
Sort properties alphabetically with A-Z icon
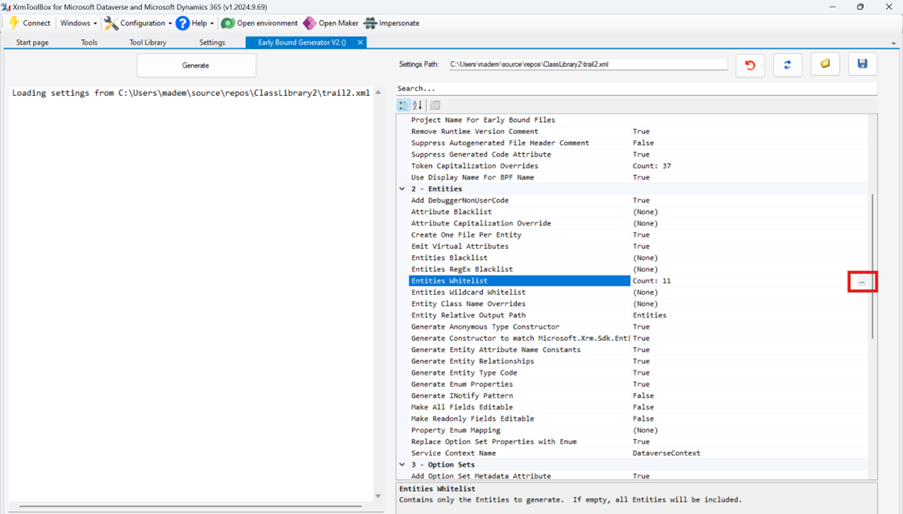point(418,105)
